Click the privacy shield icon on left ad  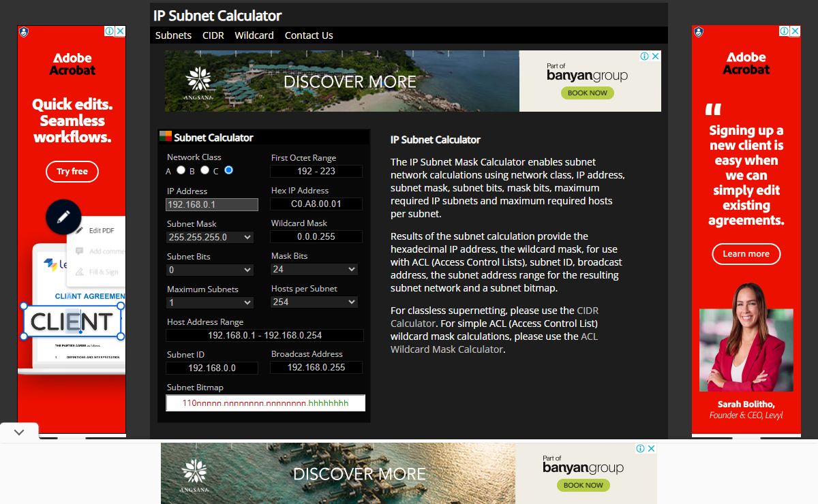pos(24,32)
